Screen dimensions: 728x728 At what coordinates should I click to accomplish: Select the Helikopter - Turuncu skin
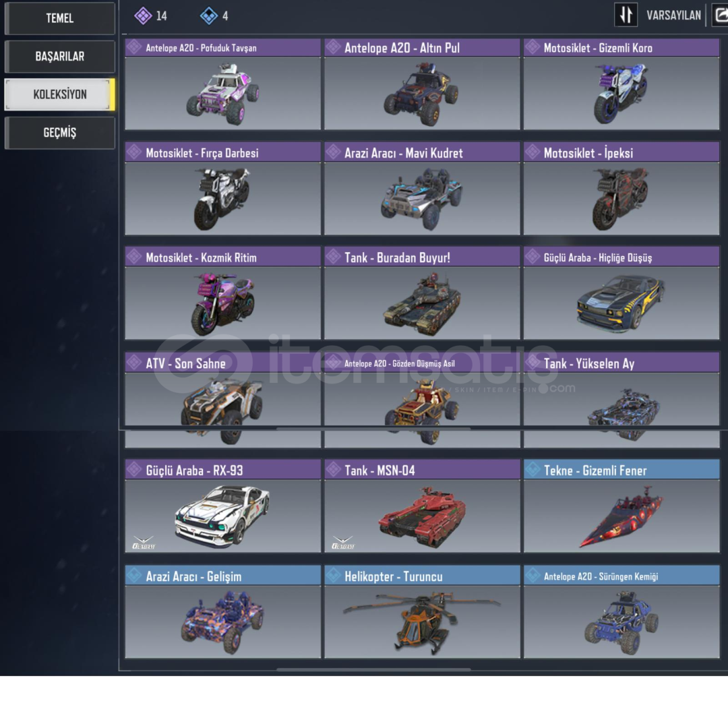pos(422,612)
